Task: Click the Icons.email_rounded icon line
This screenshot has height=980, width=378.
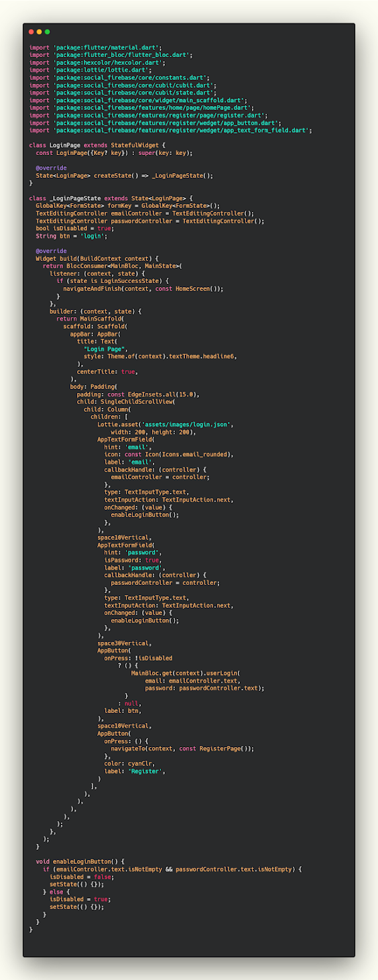Action: 169,454
